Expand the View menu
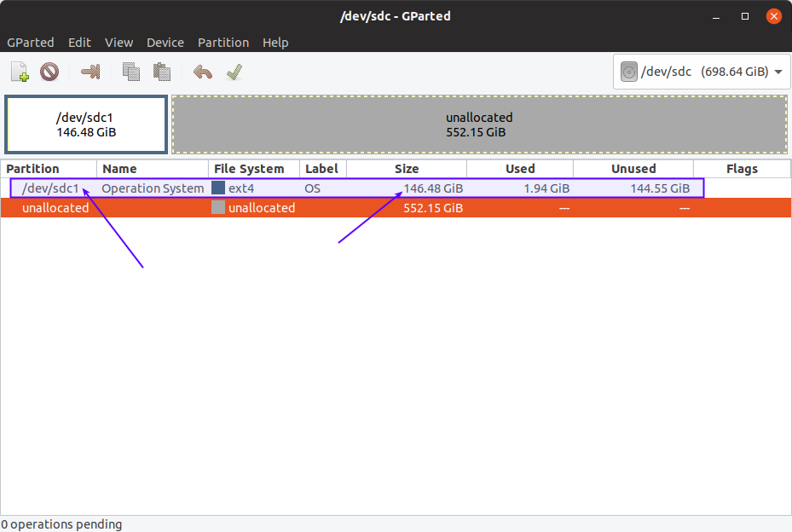This screenshot has width=792, height=532. pos(119,43)
